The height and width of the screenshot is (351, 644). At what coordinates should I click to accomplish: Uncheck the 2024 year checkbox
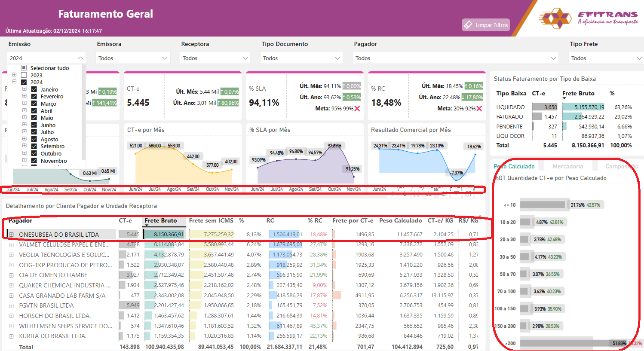click(24, 82)
